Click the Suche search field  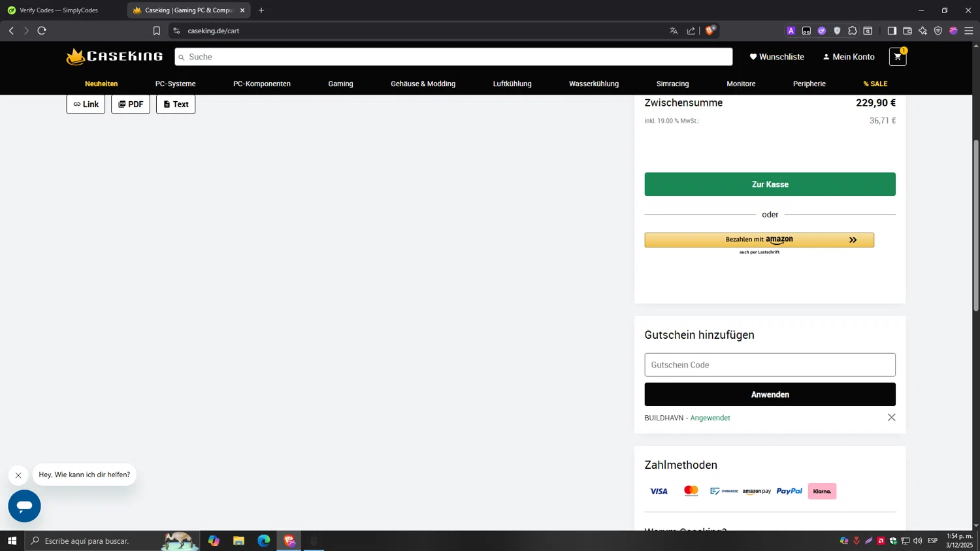point(453,57)
